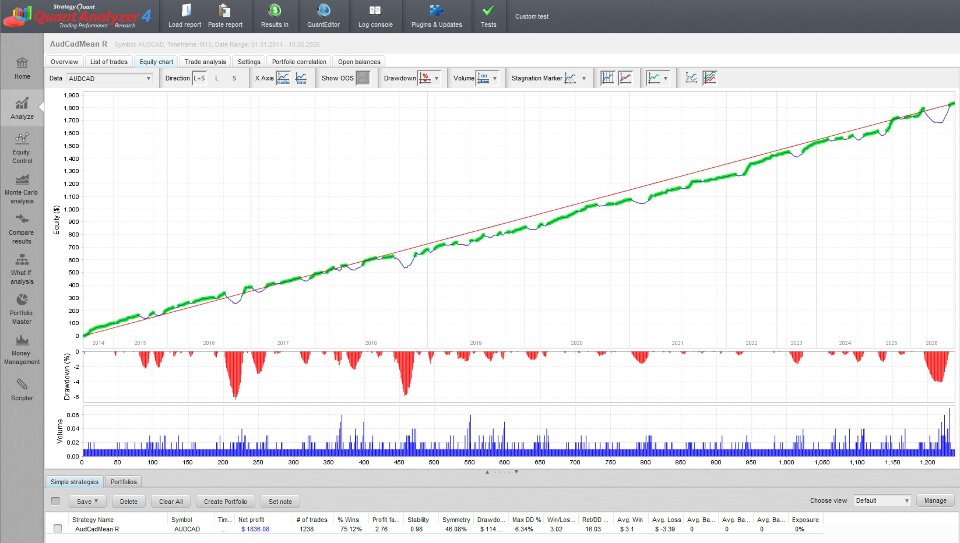Screen dimensions: 960x543
Task: Sort by Net profit column header
Action: coord(251,519)
